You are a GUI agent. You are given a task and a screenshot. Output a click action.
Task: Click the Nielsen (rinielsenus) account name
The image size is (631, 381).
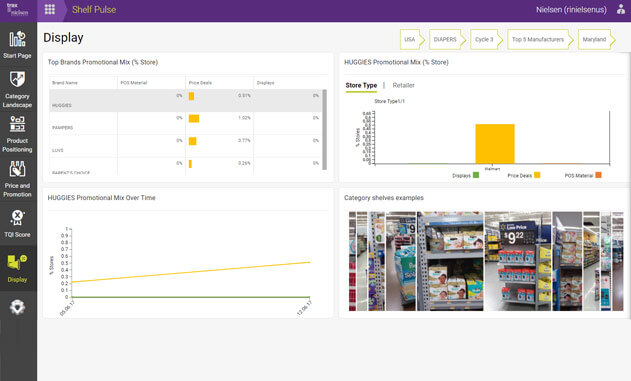(571, 10)
